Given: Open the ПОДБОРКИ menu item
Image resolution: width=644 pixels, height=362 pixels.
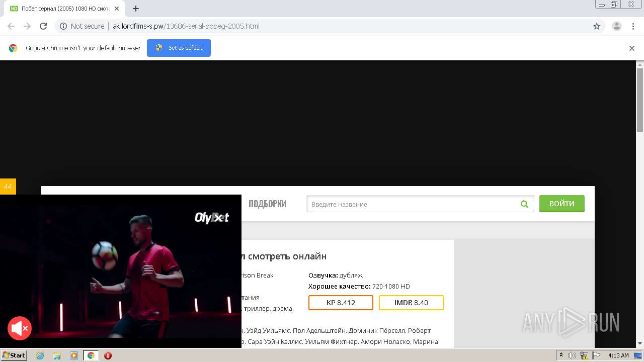Looking at the screenshot, I should tap(267, 204).
